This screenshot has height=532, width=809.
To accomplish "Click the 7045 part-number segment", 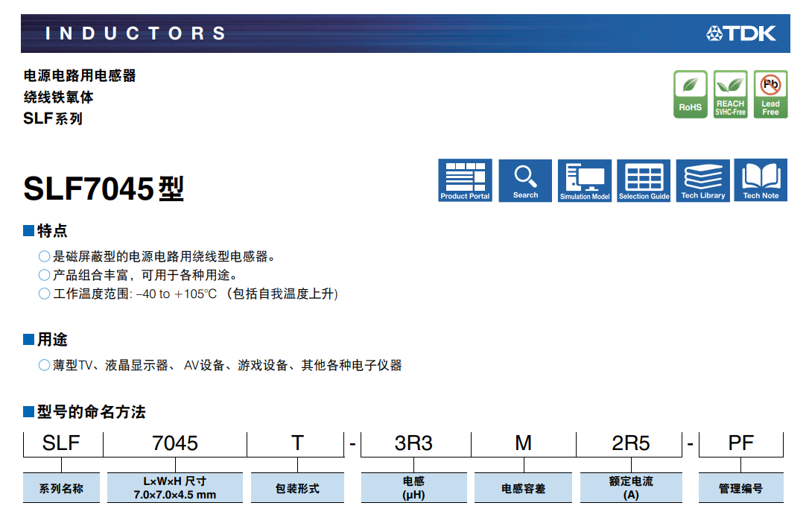I will click(x=175, y=443).
